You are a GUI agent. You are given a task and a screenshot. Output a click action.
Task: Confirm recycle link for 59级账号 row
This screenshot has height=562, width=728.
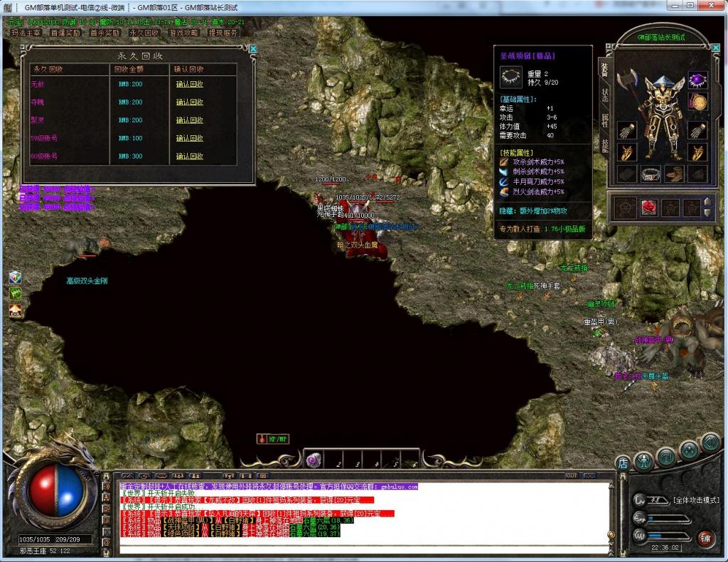click(x=189, y=139)
